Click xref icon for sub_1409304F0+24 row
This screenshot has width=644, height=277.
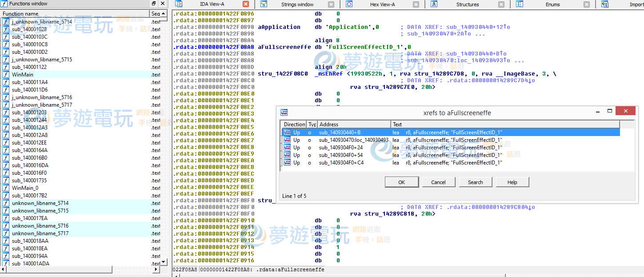pyautogui.click(x=287, y=148)
